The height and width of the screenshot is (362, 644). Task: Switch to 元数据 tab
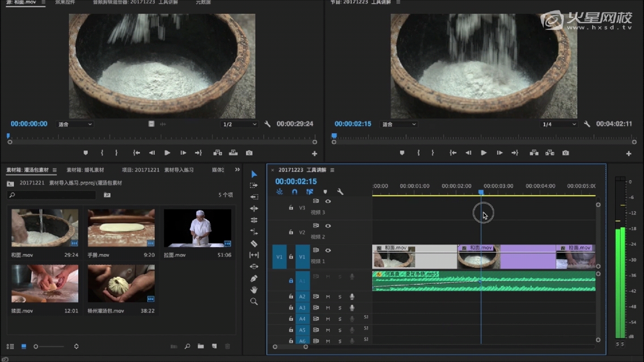click(x=203, y=2)
